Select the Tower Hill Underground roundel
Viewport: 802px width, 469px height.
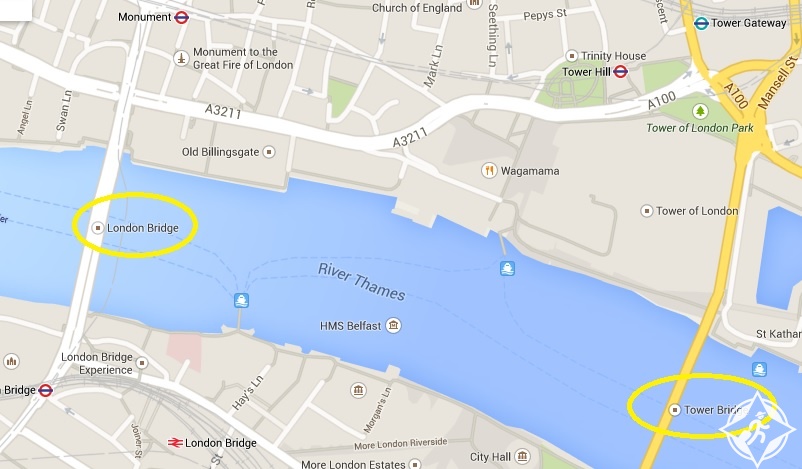tap(620, 72)
